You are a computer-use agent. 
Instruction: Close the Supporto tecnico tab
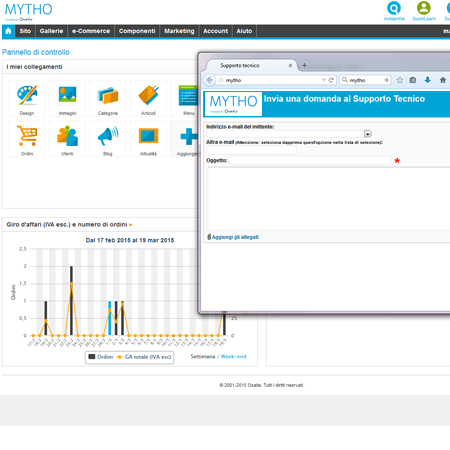[x=290, y=65]
